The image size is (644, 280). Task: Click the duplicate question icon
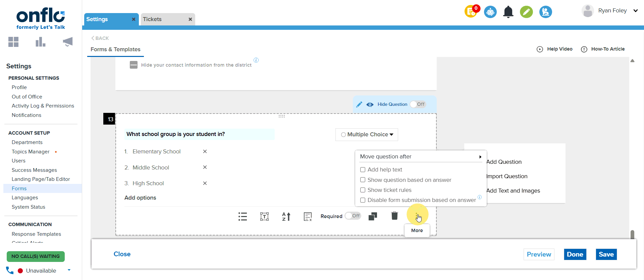(373, 216)
